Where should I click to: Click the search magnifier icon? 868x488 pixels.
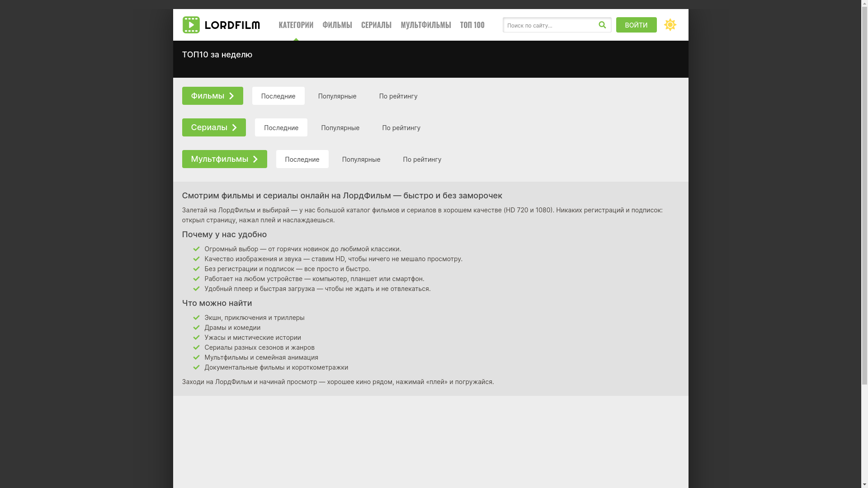602,25
